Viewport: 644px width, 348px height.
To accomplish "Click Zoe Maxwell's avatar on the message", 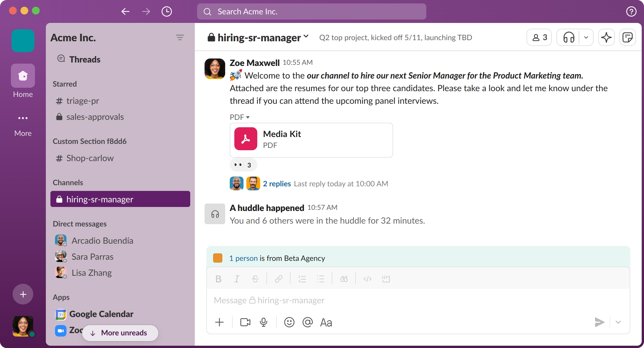I will (215, 69).
